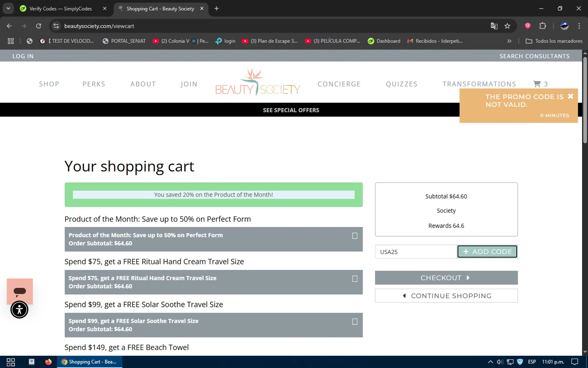Viewport: 588px width, 368px height.
Task: Open the Chrome three-dot menu
Action: [x=579, y=26]
